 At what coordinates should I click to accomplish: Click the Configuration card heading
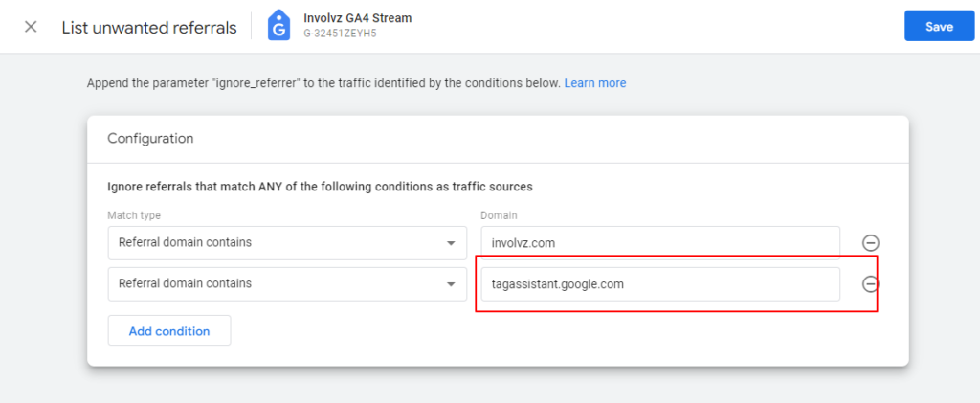[150, 138]
